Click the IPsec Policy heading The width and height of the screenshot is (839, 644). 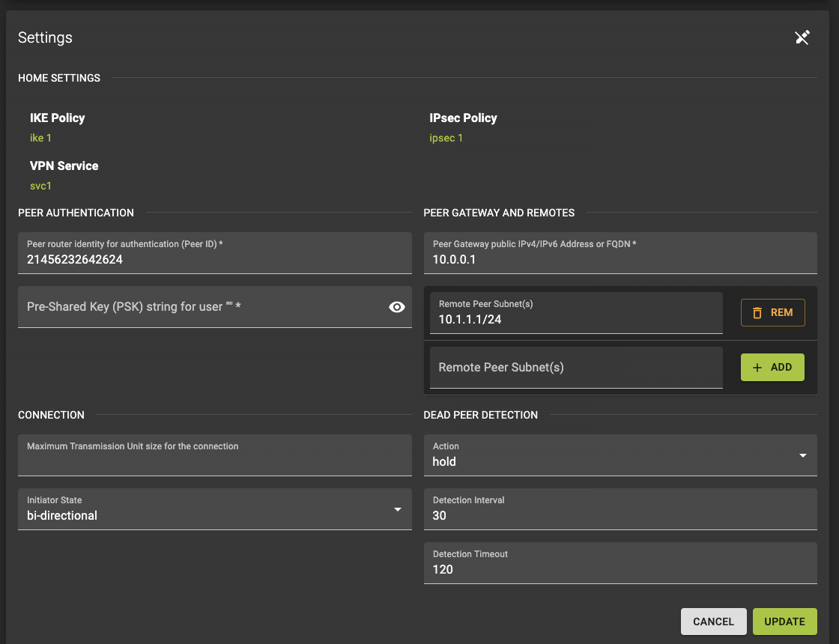(463, 118)
